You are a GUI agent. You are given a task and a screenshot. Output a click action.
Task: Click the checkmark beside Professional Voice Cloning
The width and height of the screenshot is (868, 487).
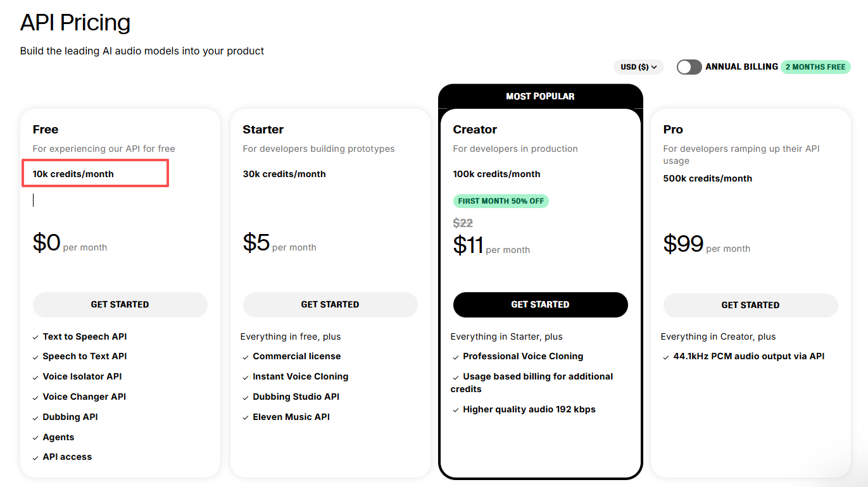click(456, 357)
